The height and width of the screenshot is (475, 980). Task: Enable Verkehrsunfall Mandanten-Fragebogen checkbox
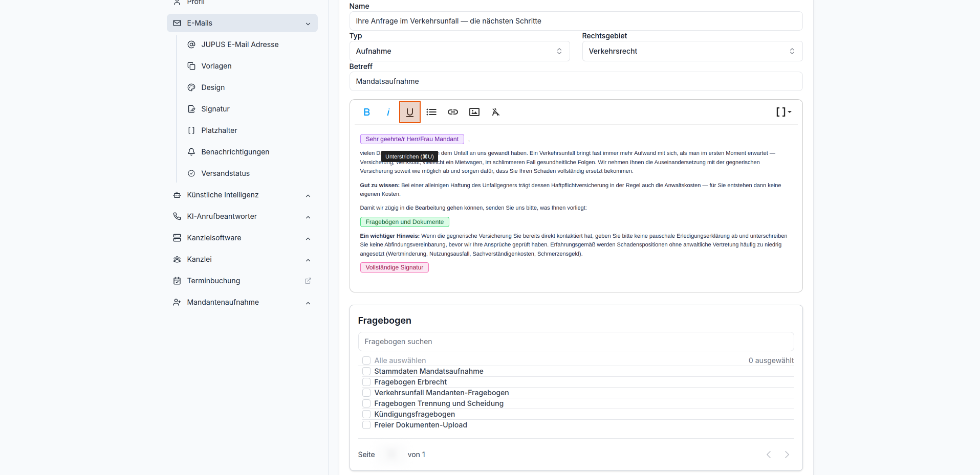point(366,393)
